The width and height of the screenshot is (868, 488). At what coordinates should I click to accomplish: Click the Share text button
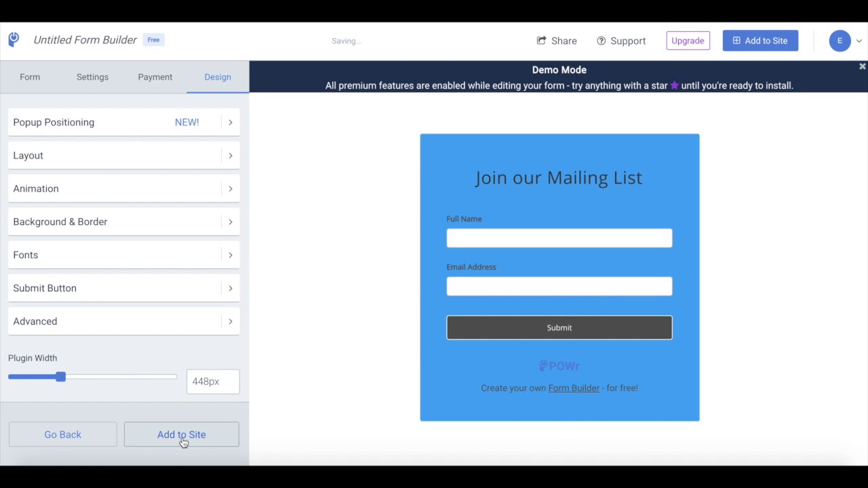pyautogui.click(x=564, y=41)
